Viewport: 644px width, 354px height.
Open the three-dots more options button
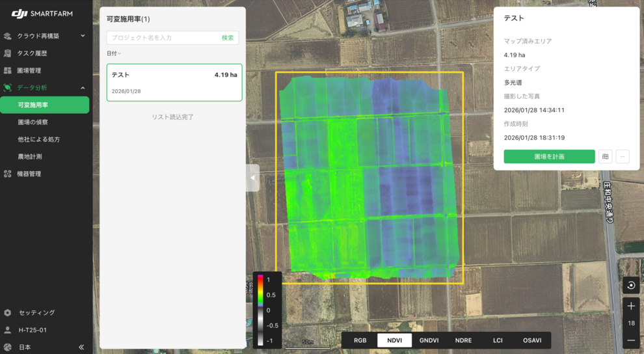[623, 156]
